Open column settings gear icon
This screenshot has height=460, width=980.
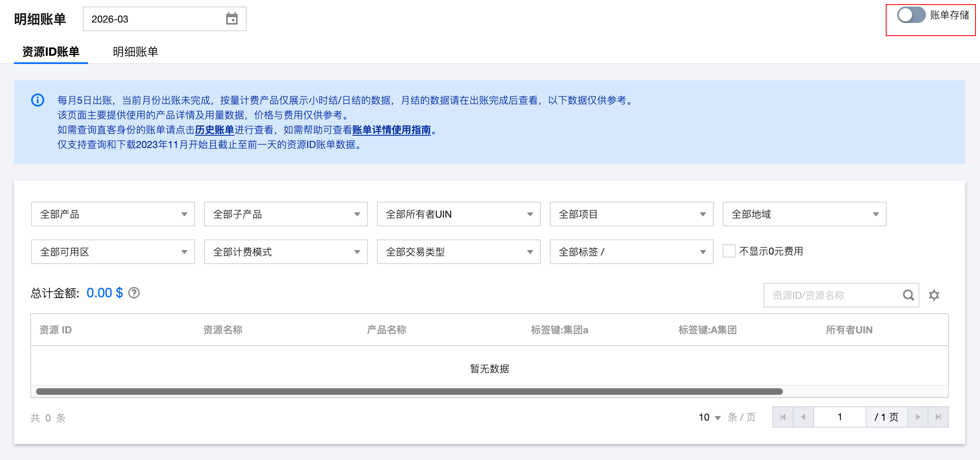(934, 295)
